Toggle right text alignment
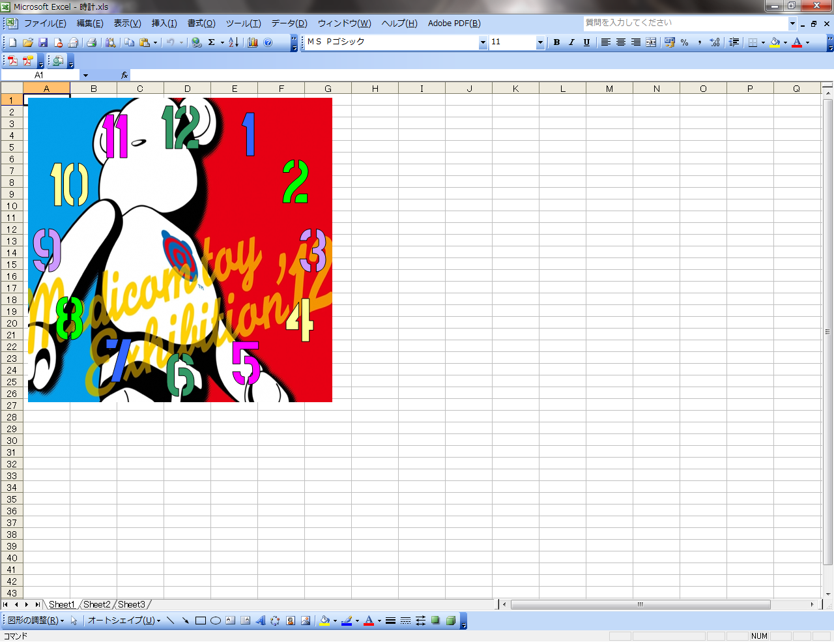Screen dimensions: 834x644 coord(636,42)
